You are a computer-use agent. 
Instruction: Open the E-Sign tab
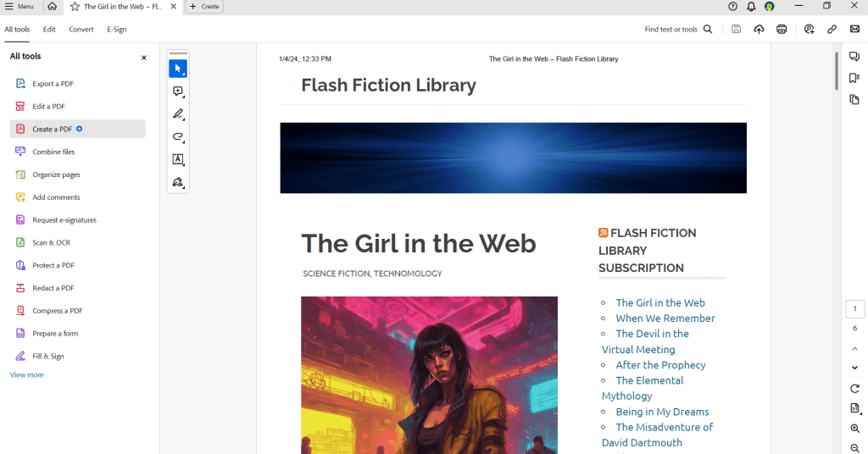117,30
